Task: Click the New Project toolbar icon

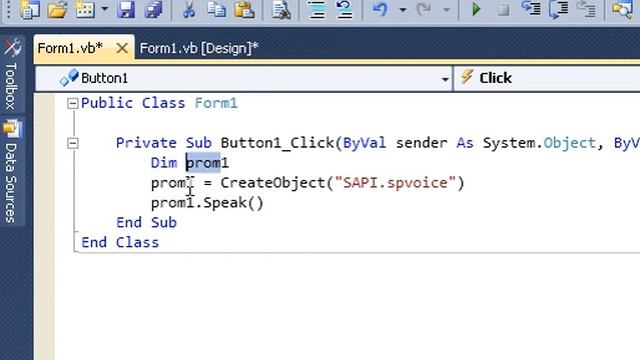Action: tap(29, 9)
